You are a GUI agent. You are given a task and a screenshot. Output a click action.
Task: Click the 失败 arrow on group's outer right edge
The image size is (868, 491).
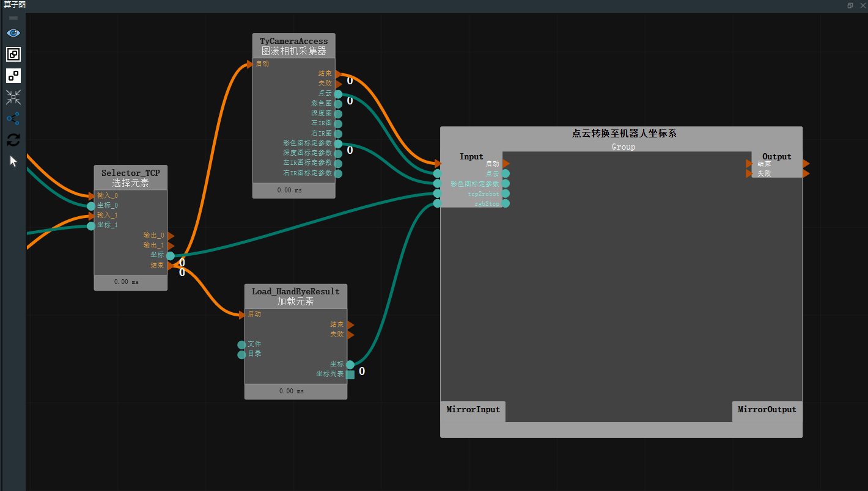point(806,173)
